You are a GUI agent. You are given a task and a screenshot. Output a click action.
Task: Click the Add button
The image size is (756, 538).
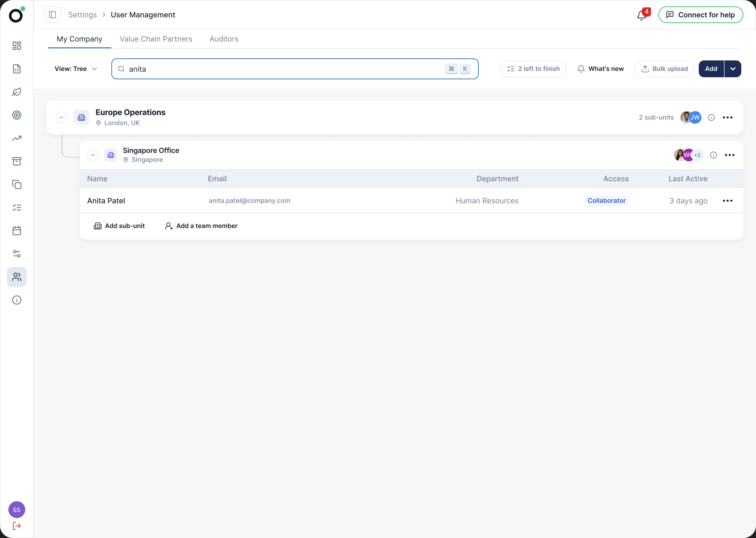point(711,69)
